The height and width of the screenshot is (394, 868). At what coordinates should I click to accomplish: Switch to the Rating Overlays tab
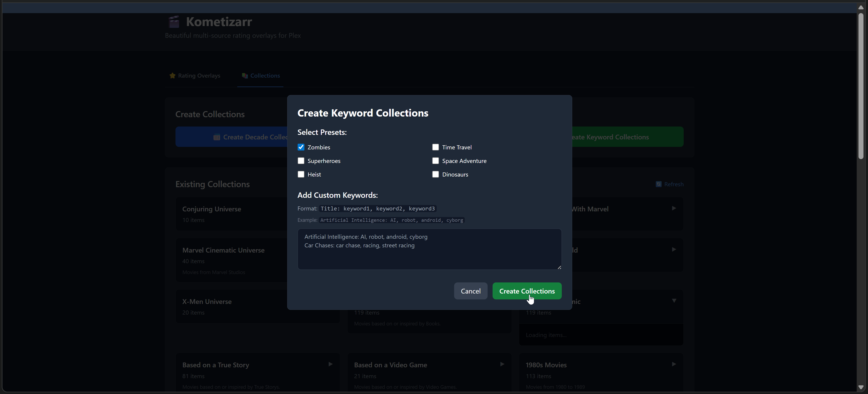pyautogui.click(x=194, y=76)
